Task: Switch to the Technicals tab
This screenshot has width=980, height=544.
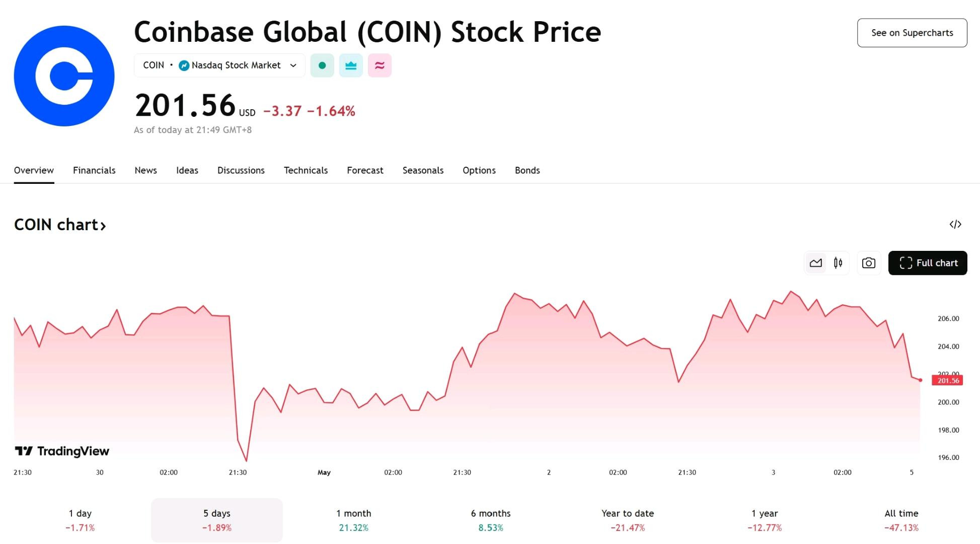Action: [306, 170]
